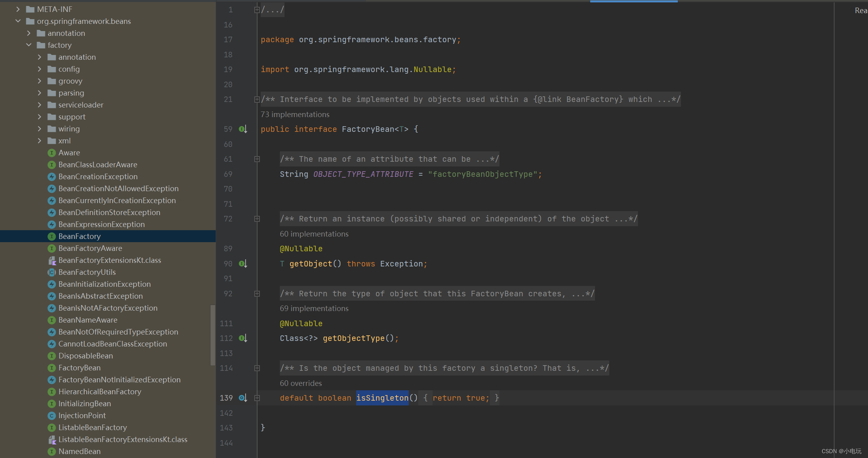Open the 60 implementations hint above getObject
868x458 pixels.
[x=314, y=234]
